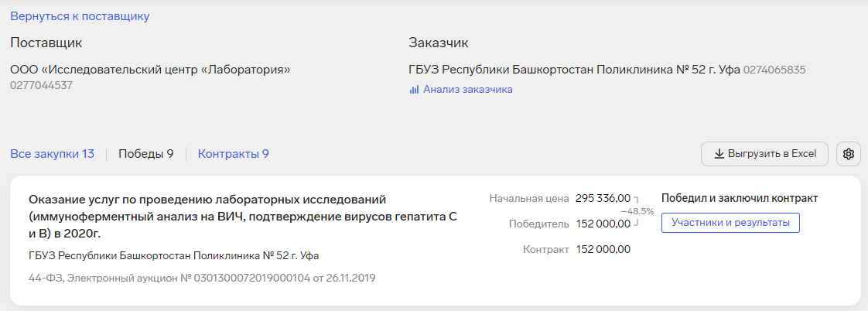
Task: Open the Анализ заказчика link
Action: 468,90
